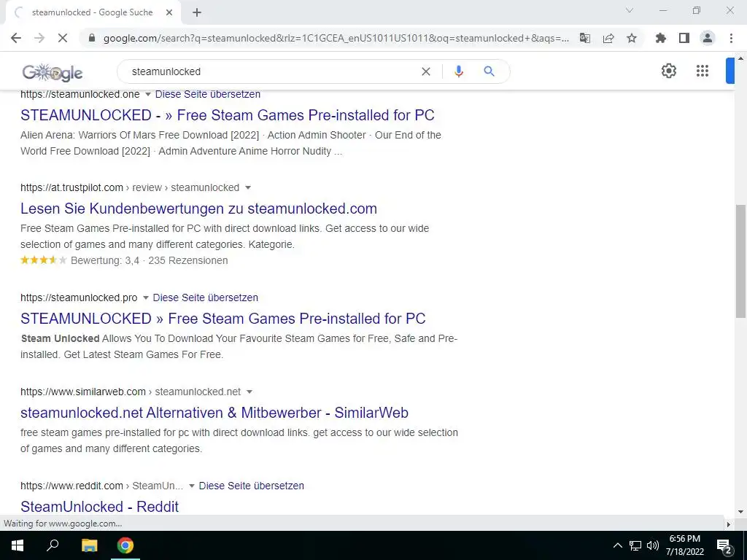Image resolution: width=747 pixels, height=560 pixels.
Task: Expand reddit result options arrow
Action: click(192, 486)
